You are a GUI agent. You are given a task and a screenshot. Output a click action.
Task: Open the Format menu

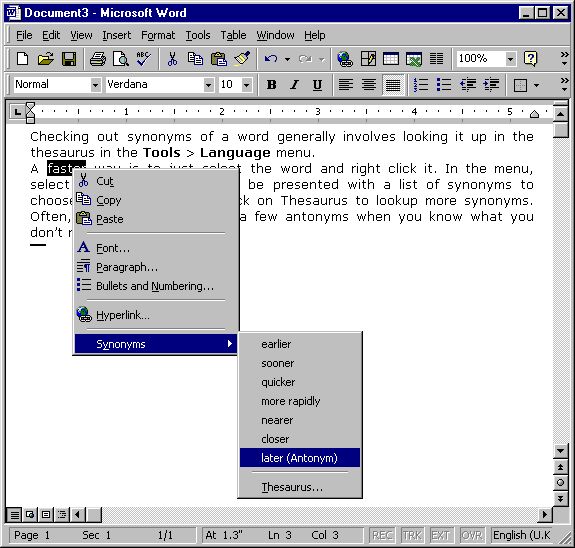tap(158, 35)
